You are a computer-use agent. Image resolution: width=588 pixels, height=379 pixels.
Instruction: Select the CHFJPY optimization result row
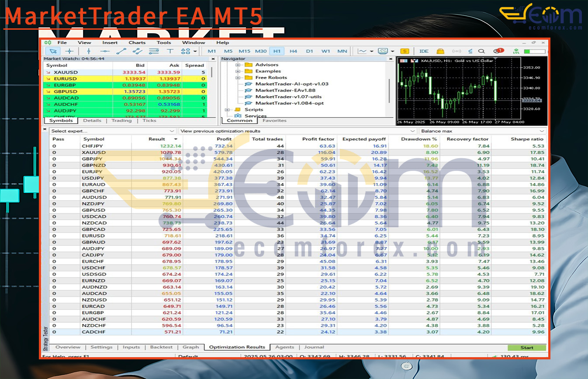[x=298, y=146]
